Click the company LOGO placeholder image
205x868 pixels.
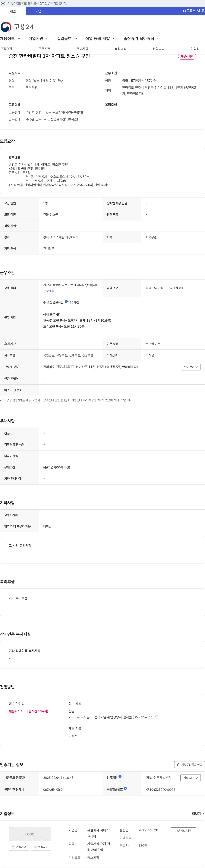(30, 834)
